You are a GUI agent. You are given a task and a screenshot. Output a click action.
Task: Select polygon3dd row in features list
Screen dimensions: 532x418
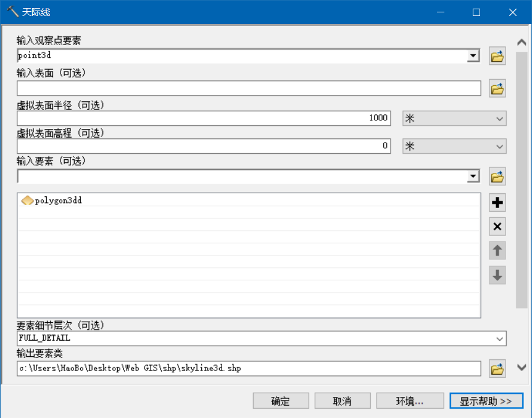point(249,200)
